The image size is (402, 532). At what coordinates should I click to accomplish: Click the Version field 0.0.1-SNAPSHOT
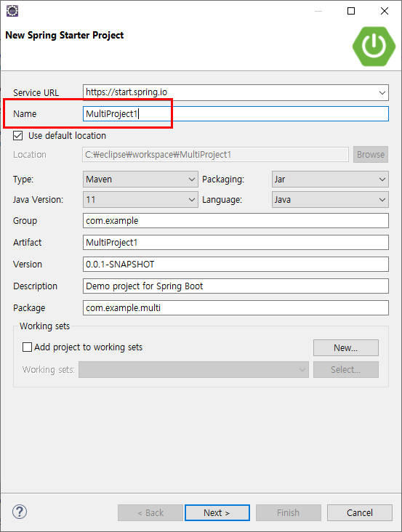236,265
